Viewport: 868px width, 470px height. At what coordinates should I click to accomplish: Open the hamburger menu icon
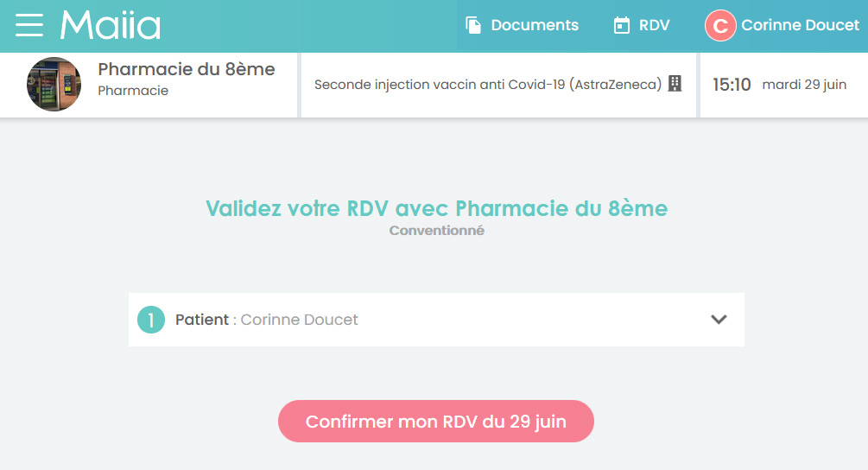(x=29, y=25)
